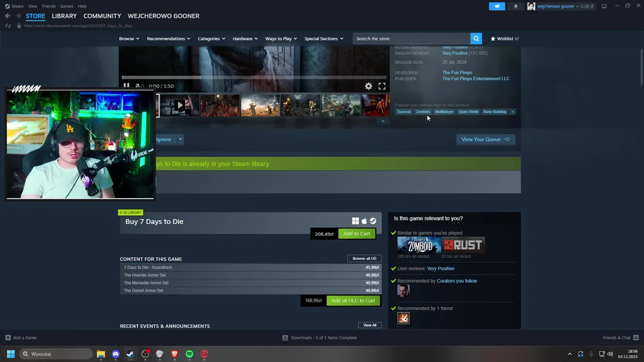Click the SteamOS platform icon
Screen dimensions: 644x362
point(373,221)
